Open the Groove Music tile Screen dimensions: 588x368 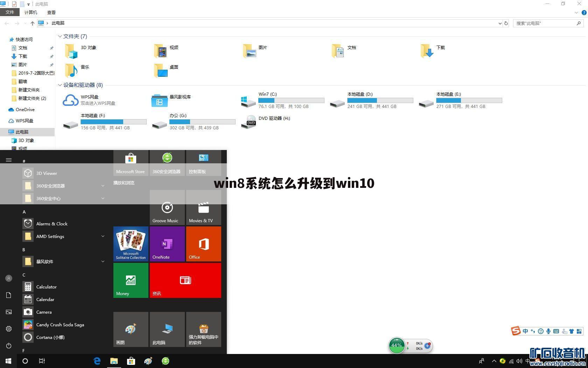point(167,208)
